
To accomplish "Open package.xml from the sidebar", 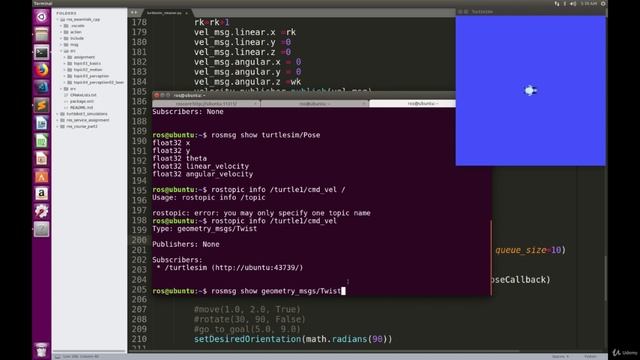I will point(82,101).
